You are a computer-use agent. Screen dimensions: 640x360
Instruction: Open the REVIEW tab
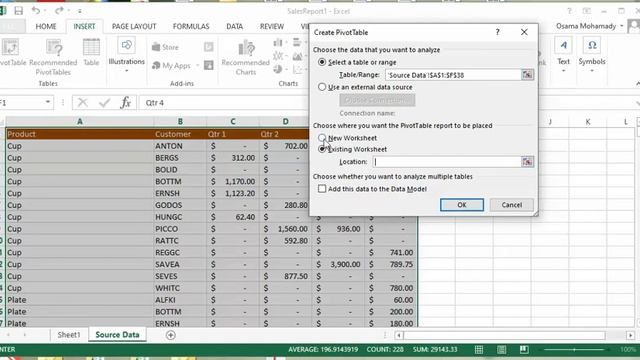tap(272, 27)
